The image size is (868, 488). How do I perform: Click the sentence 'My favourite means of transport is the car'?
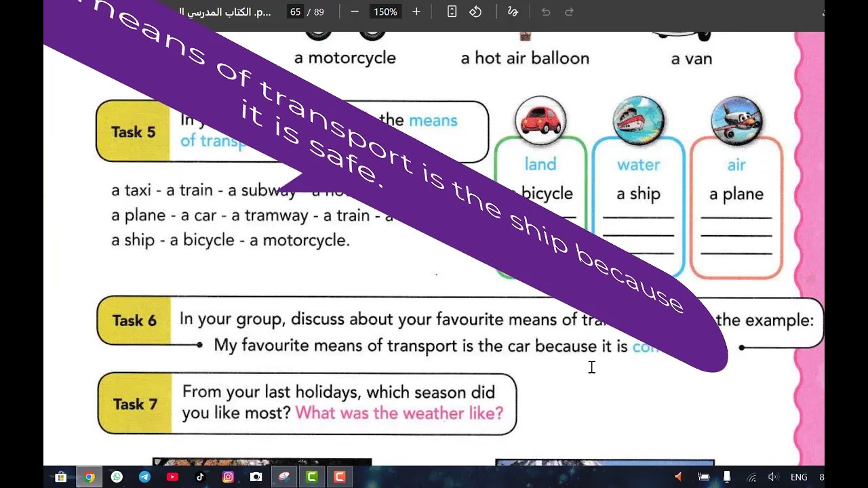click(372, 346)
